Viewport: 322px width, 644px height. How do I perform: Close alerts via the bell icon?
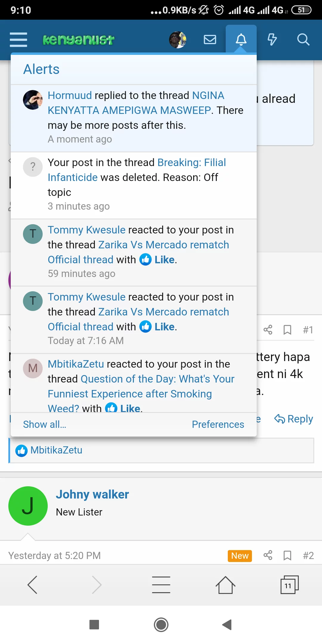pyautogui.click(x=241, y=40)
